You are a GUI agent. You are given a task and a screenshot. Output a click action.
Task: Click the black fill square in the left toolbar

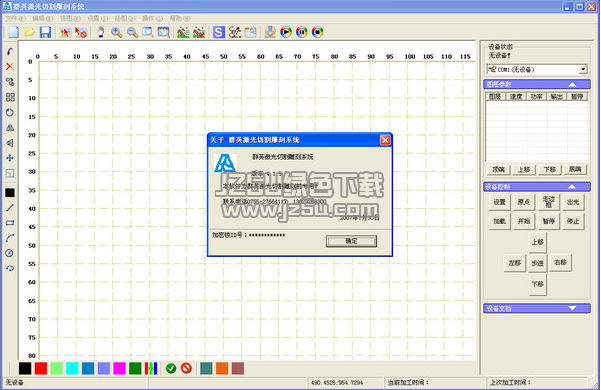(10, 193)
